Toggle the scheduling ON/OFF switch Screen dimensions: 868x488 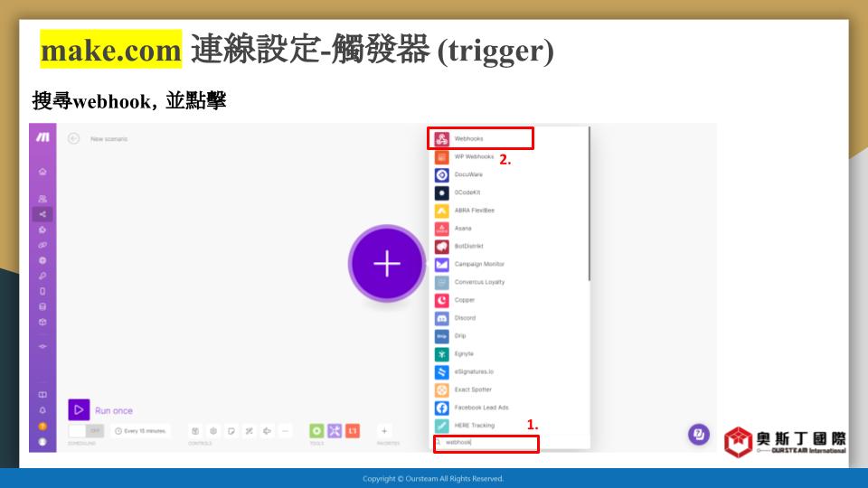click(x=86, y=430)
